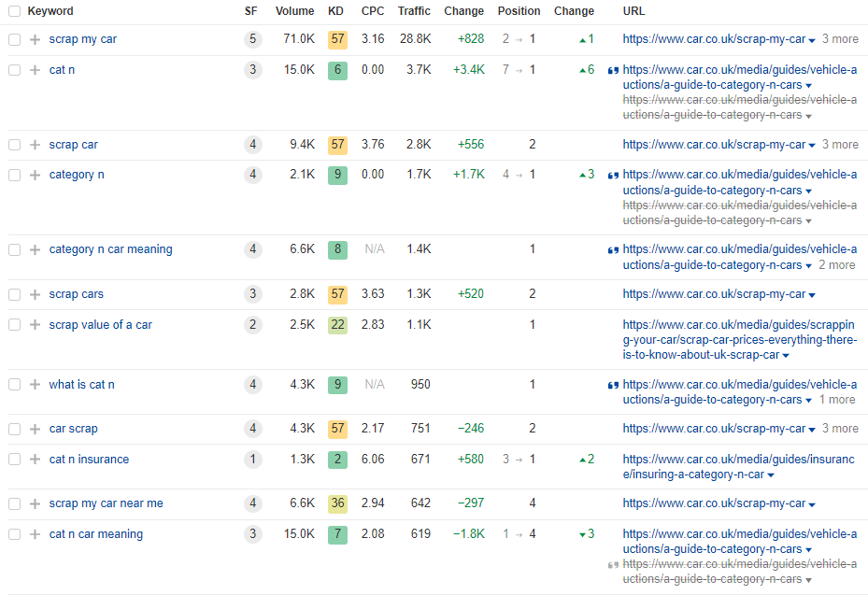Click featured snippet quote icon in 'cat n' row
This screenshot has width=868, height=595.
click(x=613, y=71)
